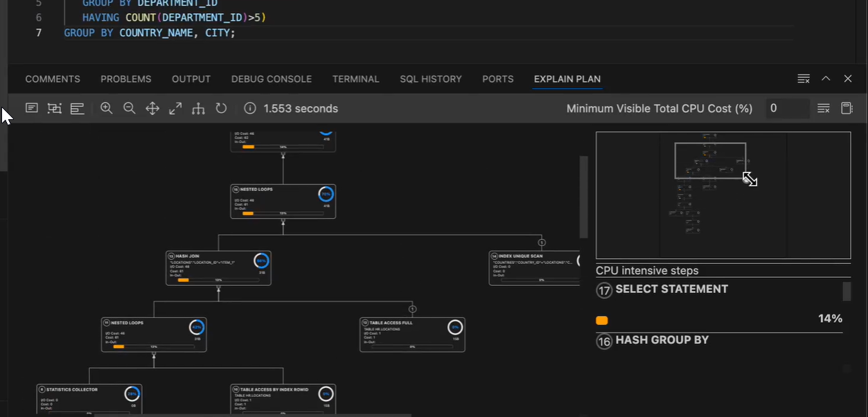Select the Zoom In tool on the Explain Plan toolbar
Viewport: 868px width, 417px height.
tap(106, 108)
